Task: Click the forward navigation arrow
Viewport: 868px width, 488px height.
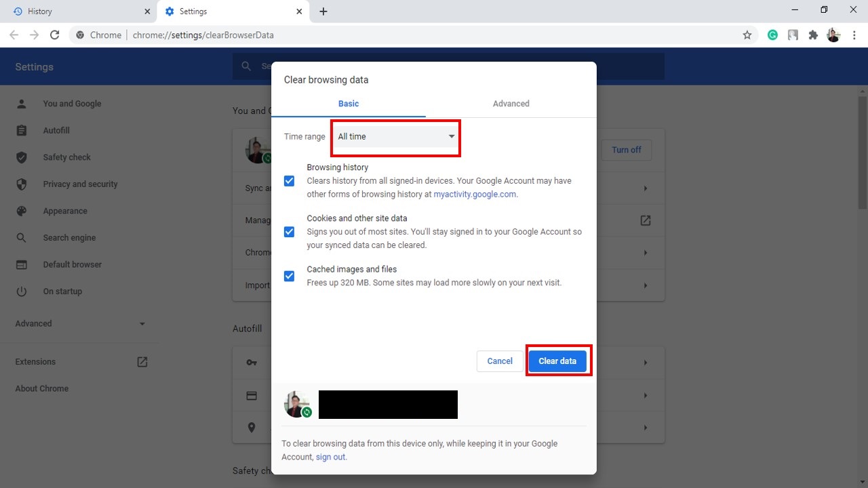Action: (34, 35)
